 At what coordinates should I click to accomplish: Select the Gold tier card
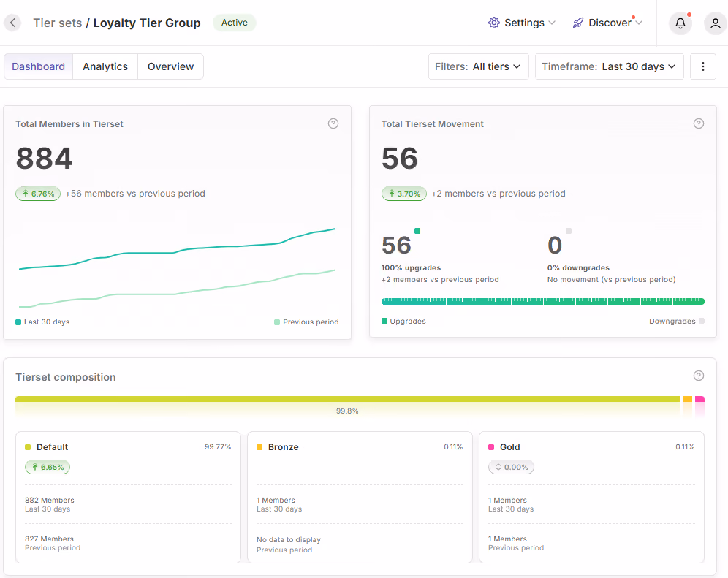coord(591,497)
